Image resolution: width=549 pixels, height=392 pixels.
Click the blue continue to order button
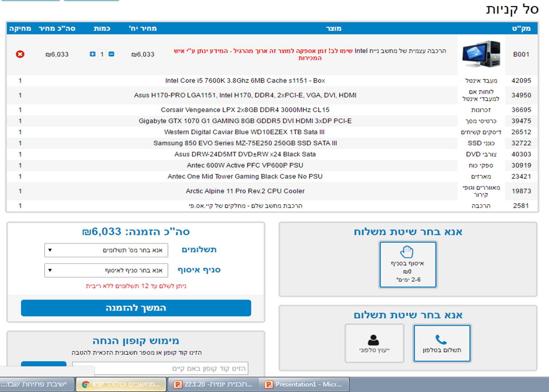(x=136, y=308)
